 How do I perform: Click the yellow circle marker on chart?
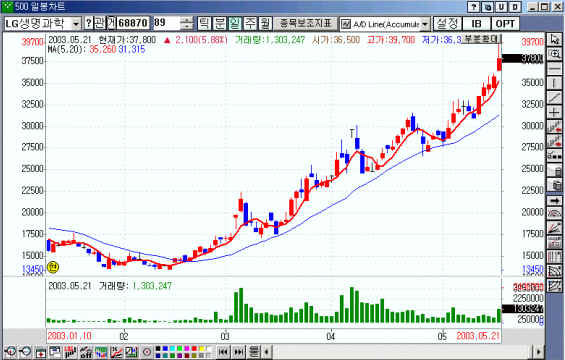tap(53, 267)
